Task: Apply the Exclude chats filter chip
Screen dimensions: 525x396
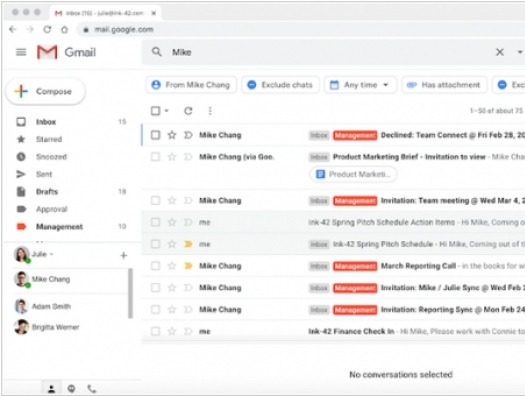Action: [x=280, y=85]
